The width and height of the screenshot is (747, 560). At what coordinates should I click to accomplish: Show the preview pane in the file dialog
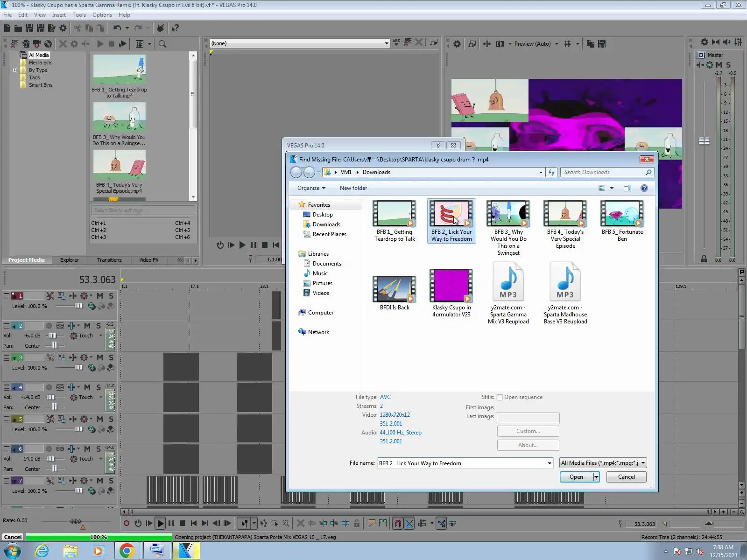point(627,188)
